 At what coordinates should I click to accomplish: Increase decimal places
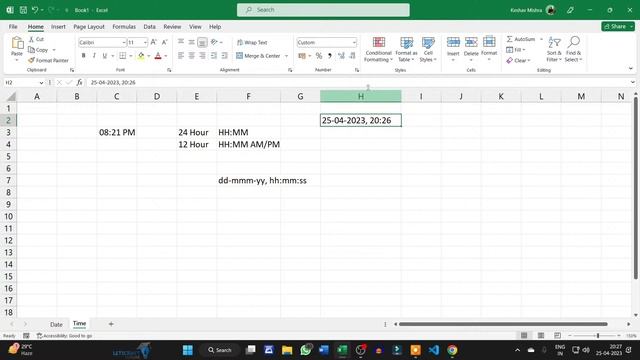341,56
